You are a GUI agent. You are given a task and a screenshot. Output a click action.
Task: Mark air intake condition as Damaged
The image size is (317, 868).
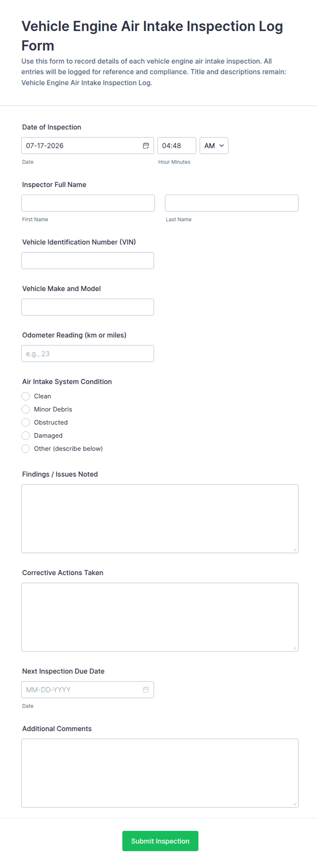[x=26, y=435]
